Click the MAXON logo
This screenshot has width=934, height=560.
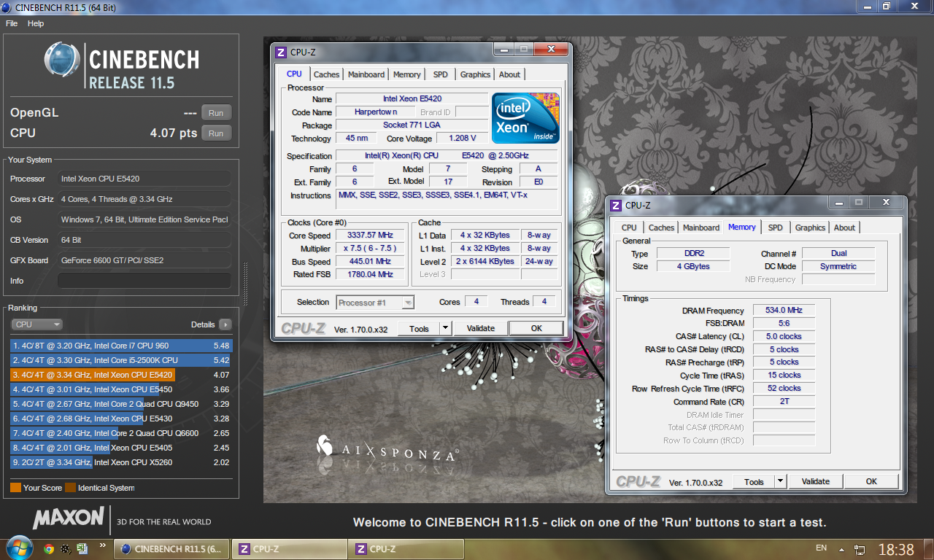click(69, 518)
